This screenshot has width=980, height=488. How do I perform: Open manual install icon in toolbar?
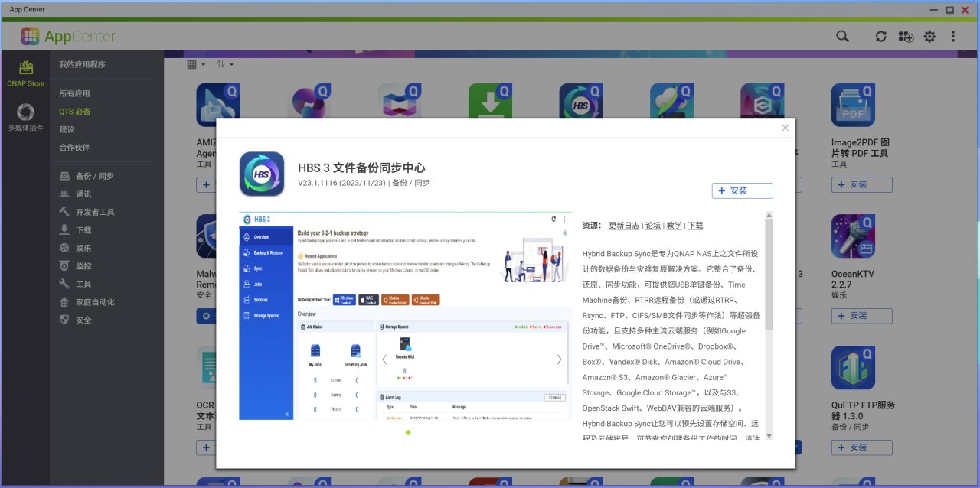click(x=906, y=36)
